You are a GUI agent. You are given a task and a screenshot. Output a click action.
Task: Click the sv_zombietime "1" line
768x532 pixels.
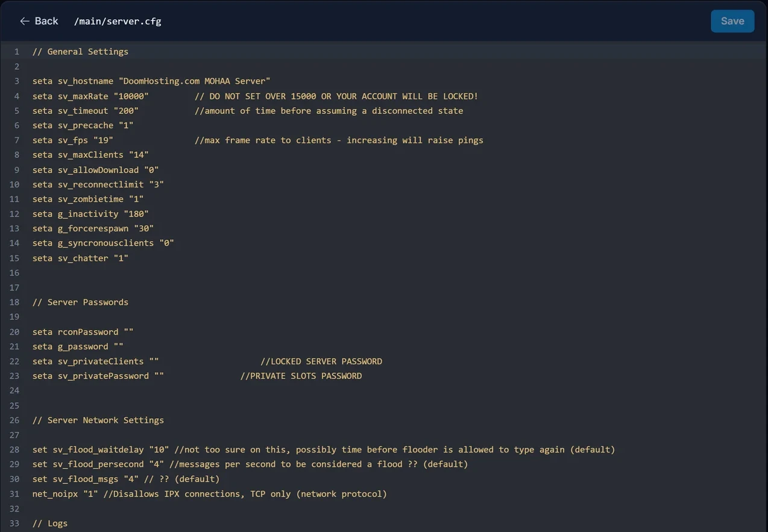point(88,199)
